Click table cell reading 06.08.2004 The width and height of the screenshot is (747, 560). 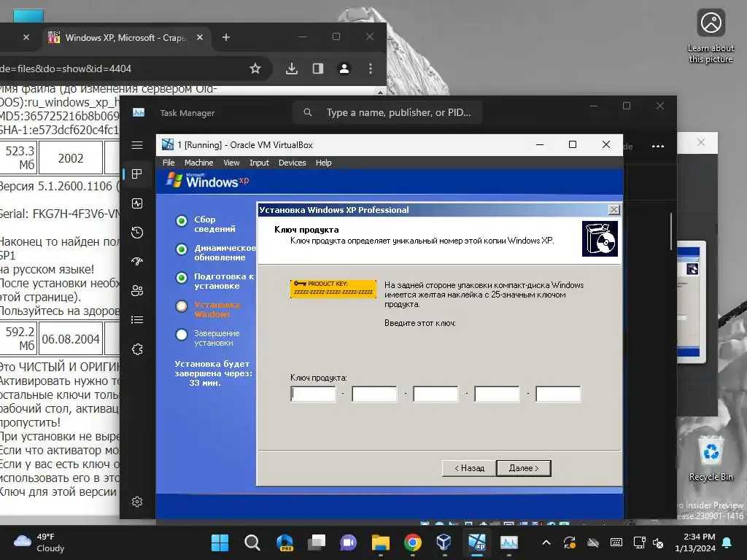click(71, 338)
